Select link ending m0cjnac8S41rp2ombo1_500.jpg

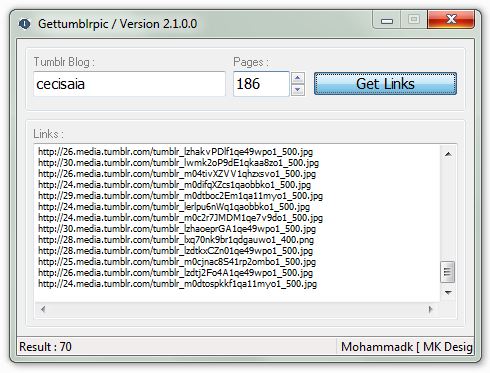(177, 262)
